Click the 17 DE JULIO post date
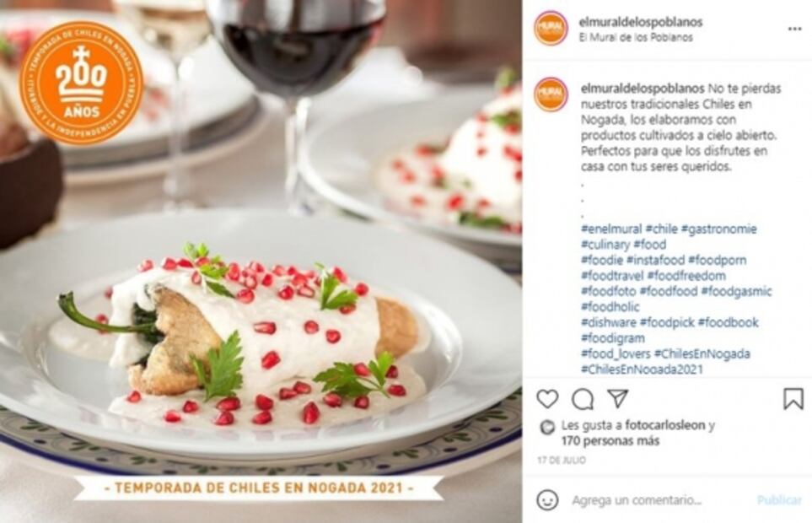The image size is (812, 523). 562,461
